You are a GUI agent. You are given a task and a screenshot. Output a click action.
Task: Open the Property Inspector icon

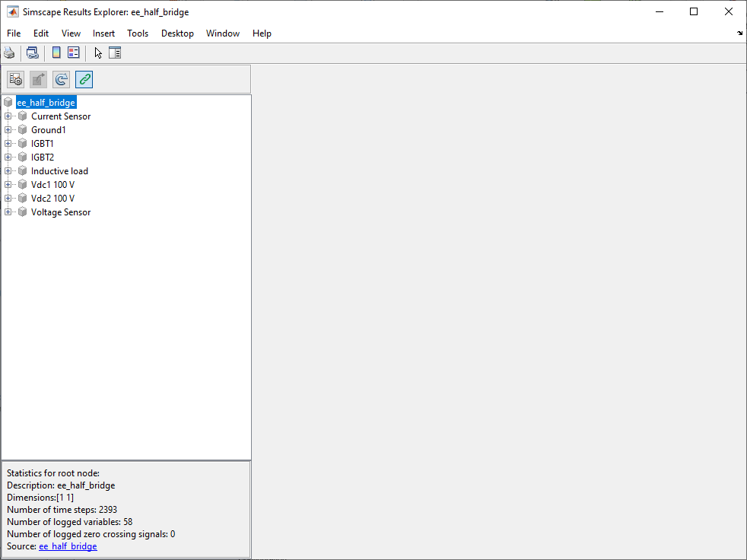(115, 53)
